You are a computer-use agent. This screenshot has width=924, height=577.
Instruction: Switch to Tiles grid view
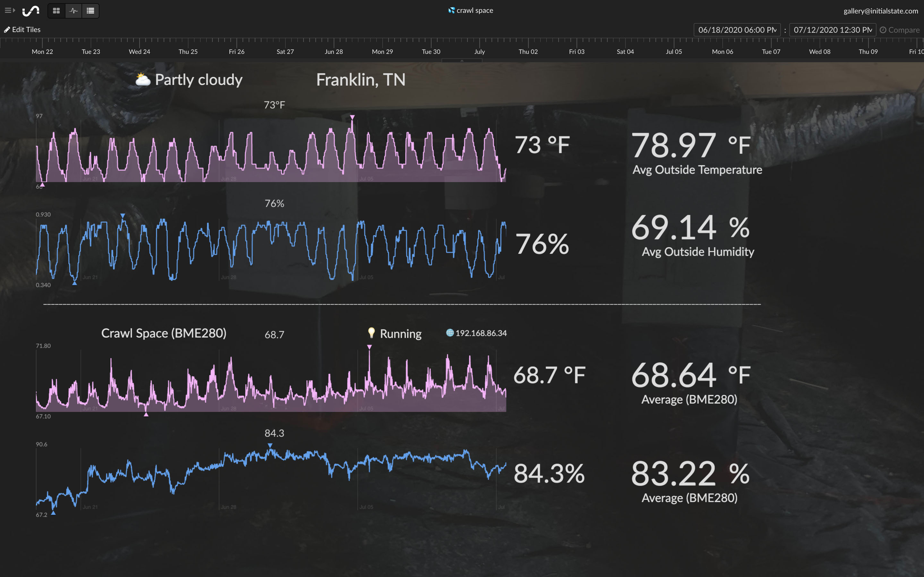pyautogui.click(x=56, y=11)
